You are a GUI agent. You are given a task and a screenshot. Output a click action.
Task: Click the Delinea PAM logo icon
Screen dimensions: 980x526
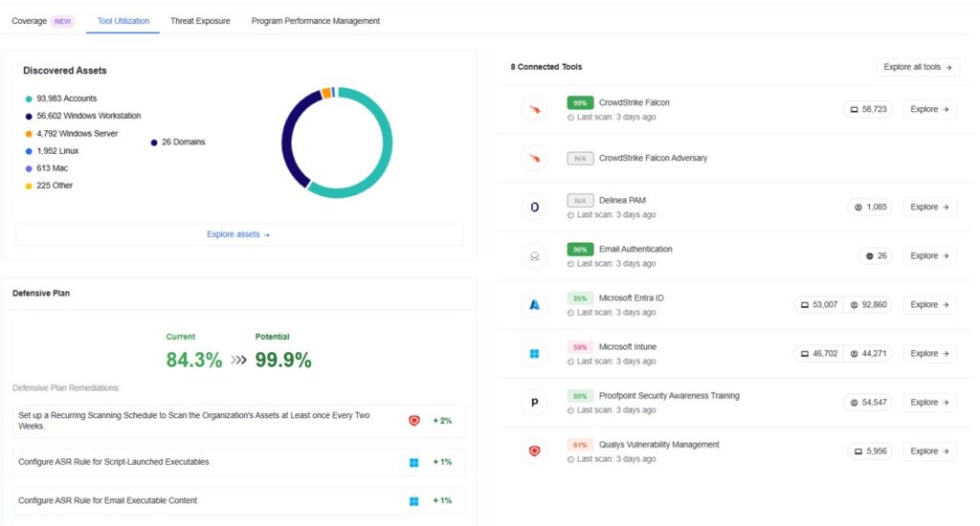point(534,207)
